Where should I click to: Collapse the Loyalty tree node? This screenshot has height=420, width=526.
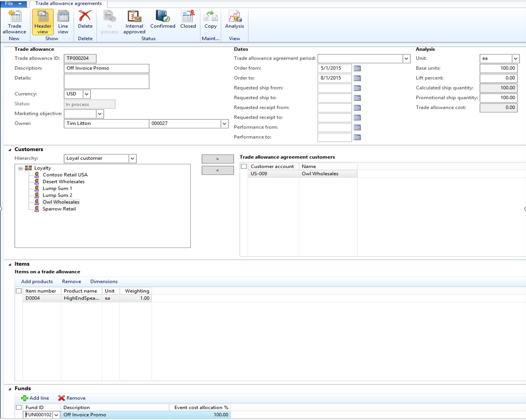click(x=20, y=168)
